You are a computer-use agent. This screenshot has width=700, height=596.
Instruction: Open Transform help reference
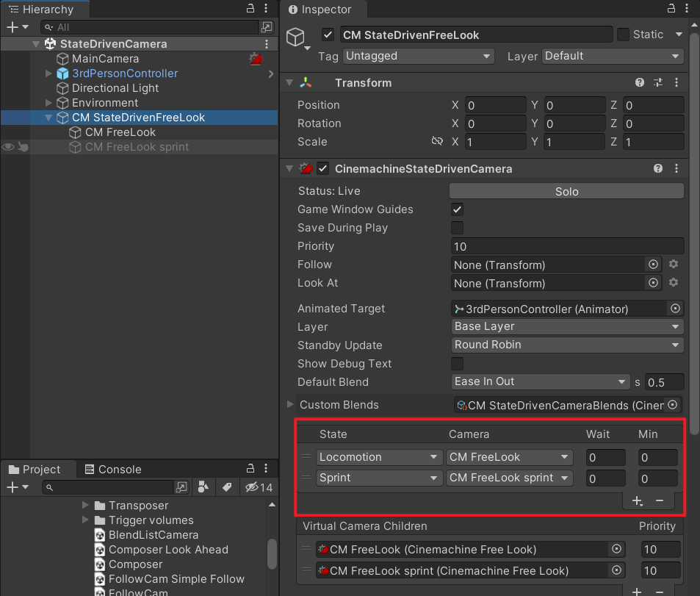pos(640,82)
